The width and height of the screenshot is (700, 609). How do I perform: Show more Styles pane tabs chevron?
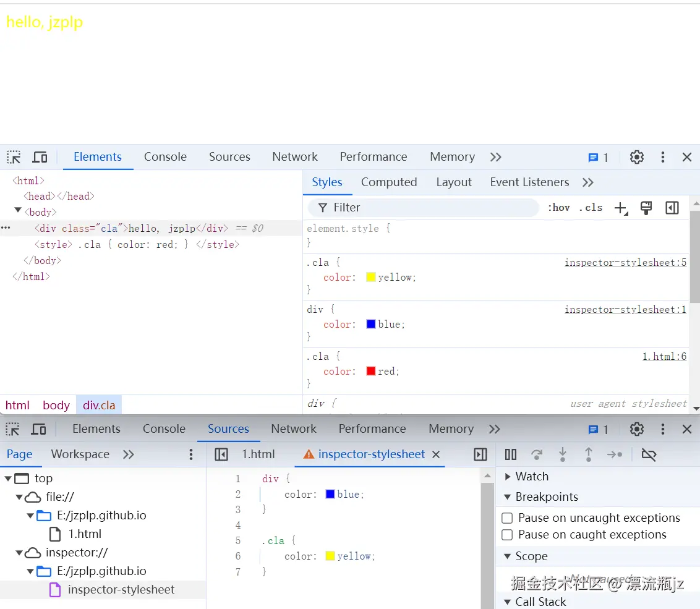pos(588,182)
